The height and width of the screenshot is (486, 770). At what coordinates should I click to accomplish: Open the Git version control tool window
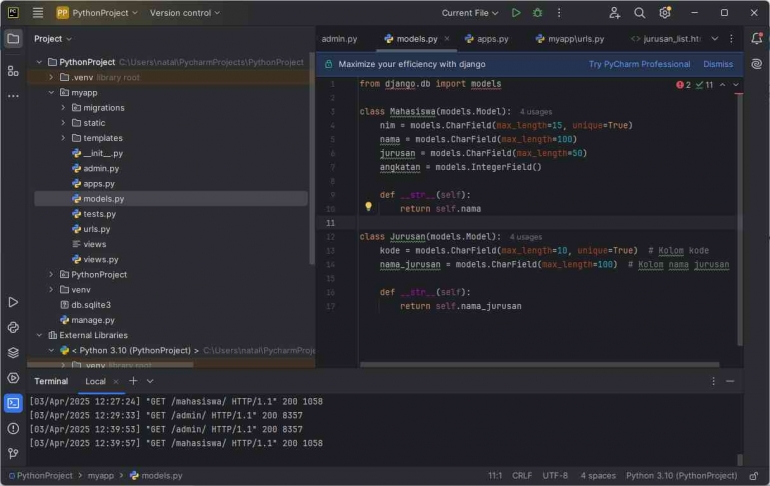click(13, 454)
